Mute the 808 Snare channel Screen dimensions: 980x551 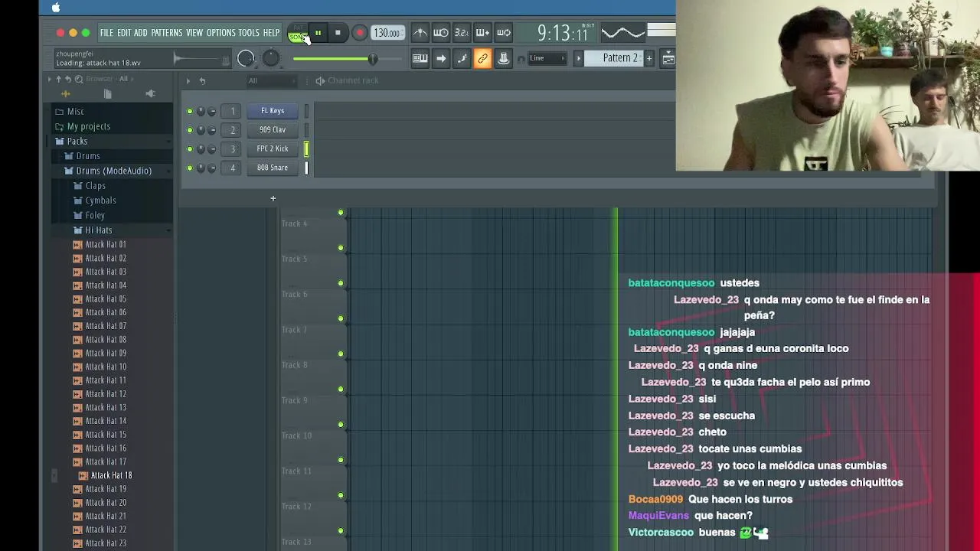(x=190, y=168)
